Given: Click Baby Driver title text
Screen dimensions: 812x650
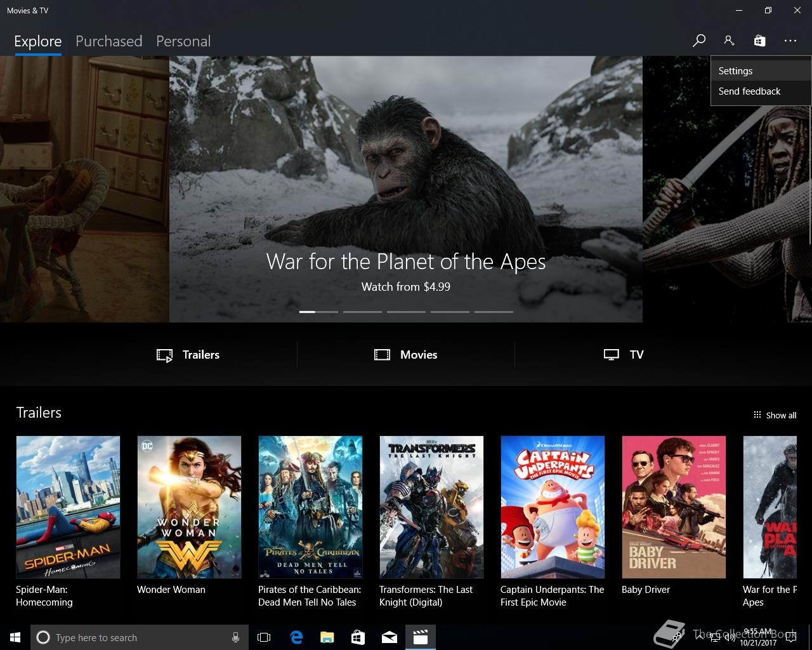Looking at the screenshot, I should tap(646, 590).
